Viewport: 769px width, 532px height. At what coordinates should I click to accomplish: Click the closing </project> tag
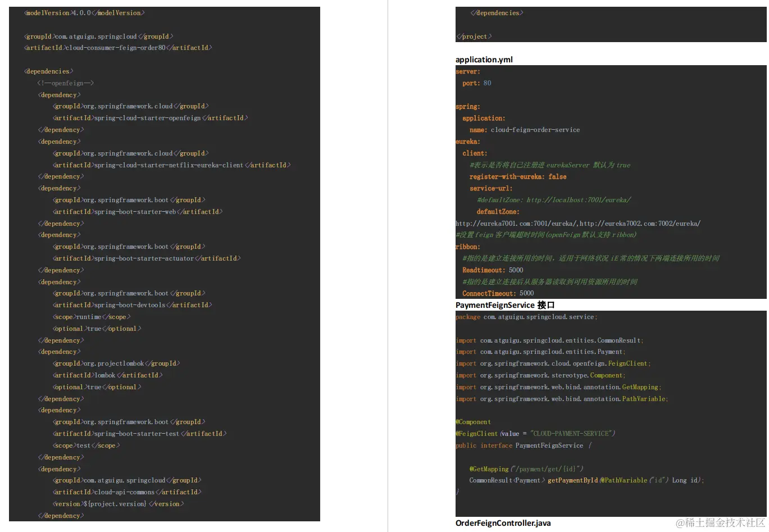474,37
